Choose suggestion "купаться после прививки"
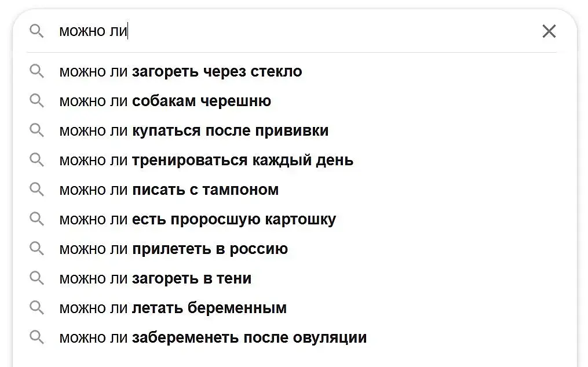Image resolution: width=588 pixels, height=367 pixels. 194,130
